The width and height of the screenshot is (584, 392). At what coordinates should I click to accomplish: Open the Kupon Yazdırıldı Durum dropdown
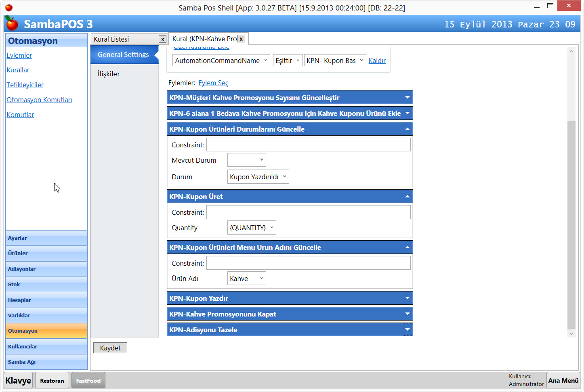tap(258, 177)
